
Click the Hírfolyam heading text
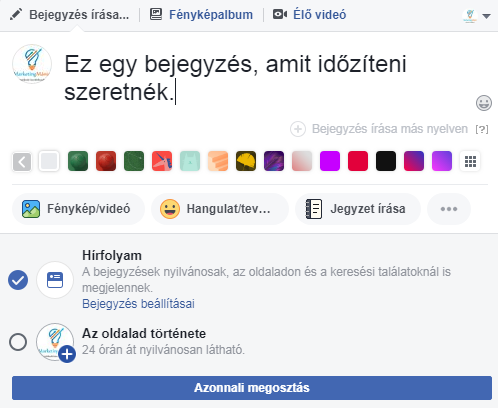point(112,256)
